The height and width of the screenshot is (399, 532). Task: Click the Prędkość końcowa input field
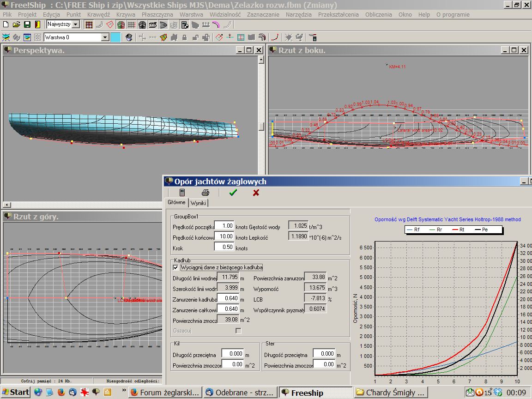click(x=224, y=236)
